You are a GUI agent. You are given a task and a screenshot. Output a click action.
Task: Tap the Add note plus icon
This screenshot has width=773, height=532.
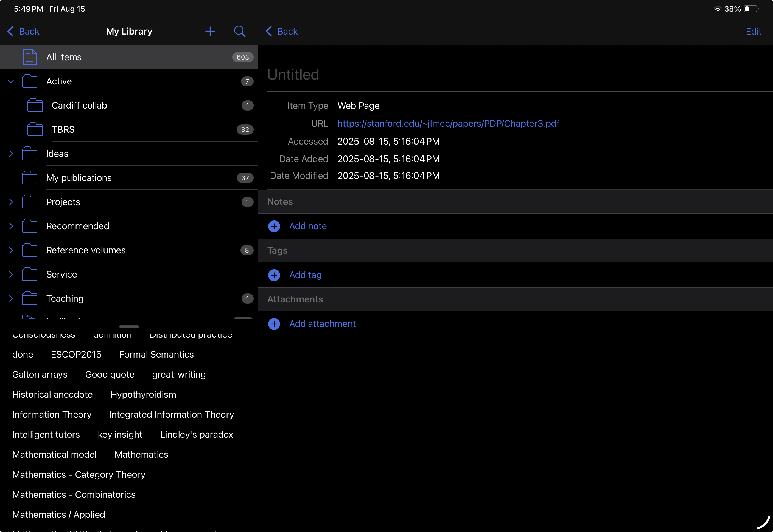pyautogui.click(x=274, y=226)
